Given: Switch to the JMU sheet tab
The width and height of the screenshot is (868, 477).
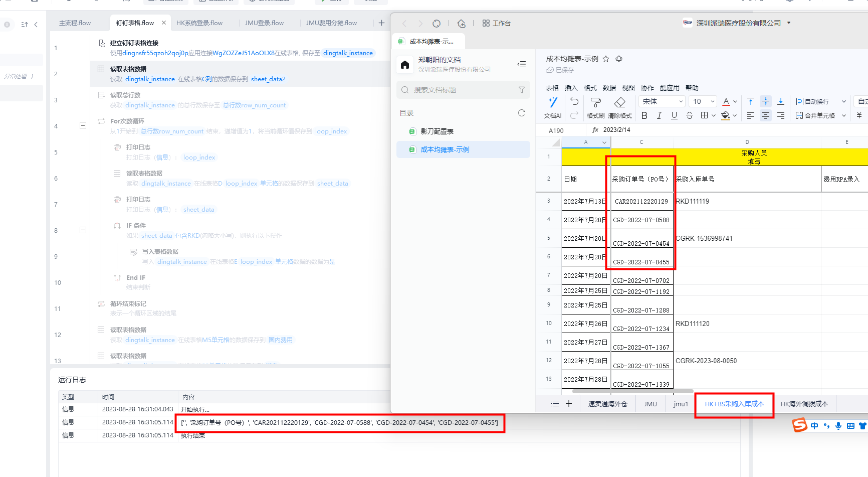Looking at the screenshot, I should (650, 404).
